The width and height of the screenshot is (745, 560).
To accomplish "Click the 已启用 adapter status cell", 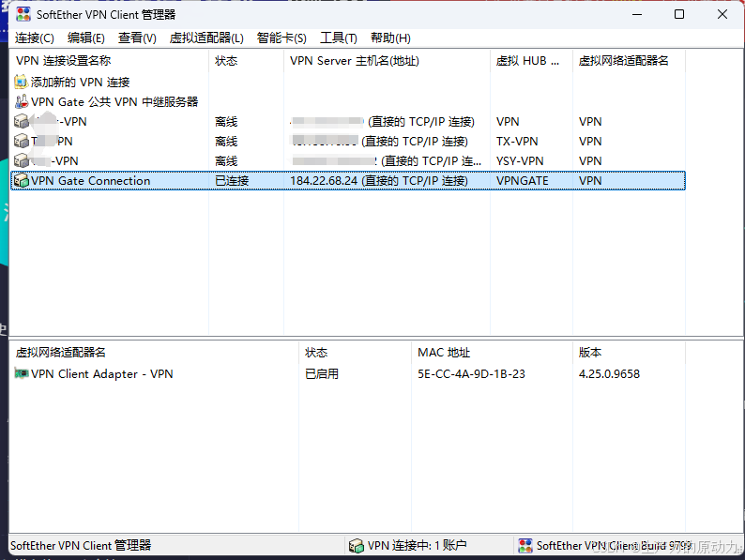I will pos(322,374).
